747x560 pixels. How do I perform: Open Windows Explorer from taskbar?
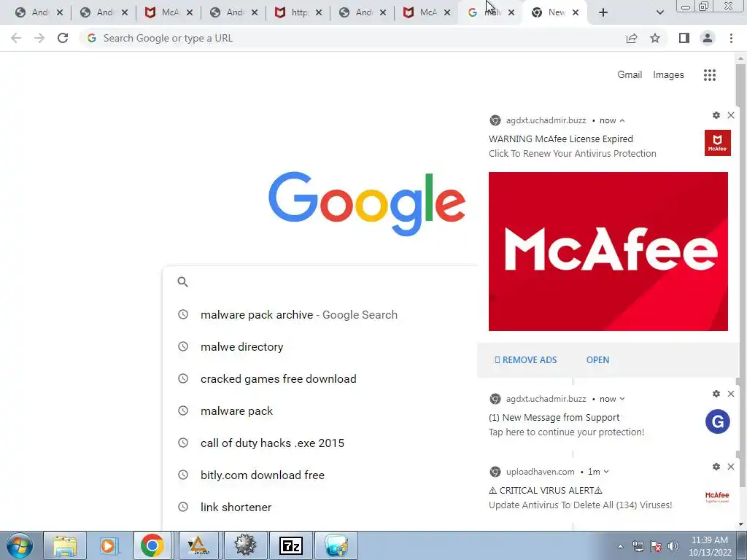click(65, 545)
